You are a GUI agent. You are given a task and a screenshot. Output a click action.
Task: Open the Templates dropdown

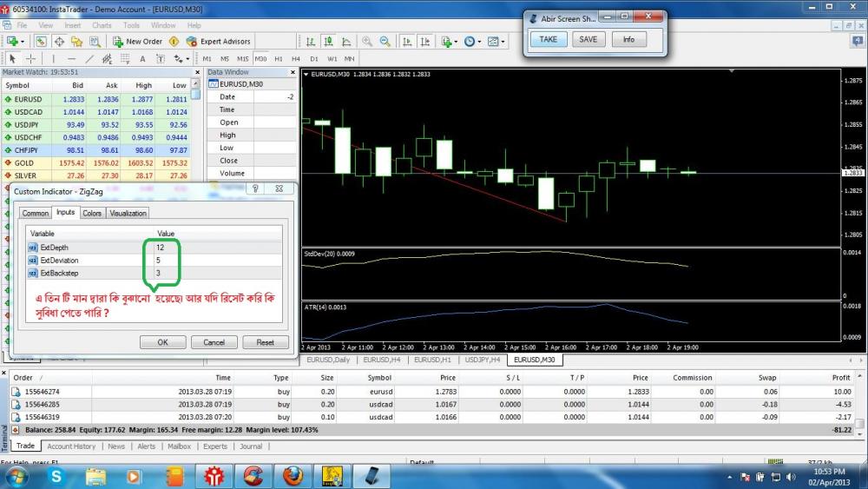(496, 42)
